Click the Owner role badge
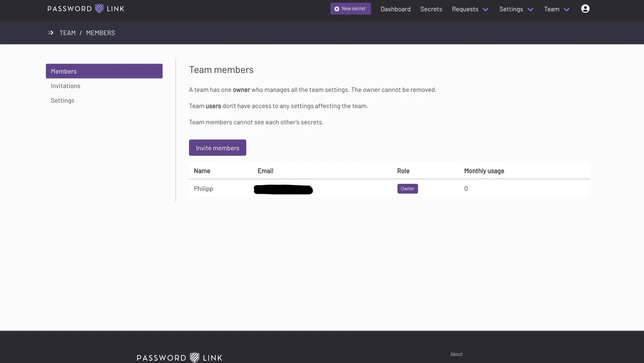This screenshot has width=644, height=363. [x=407, y=189]
